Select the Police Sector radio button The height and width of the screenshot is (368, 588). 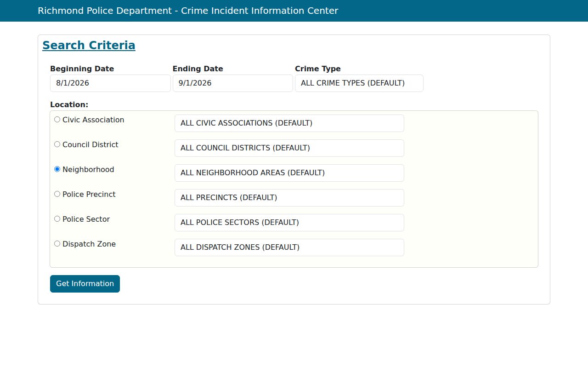pyautogui.click(x=57, y=219)
